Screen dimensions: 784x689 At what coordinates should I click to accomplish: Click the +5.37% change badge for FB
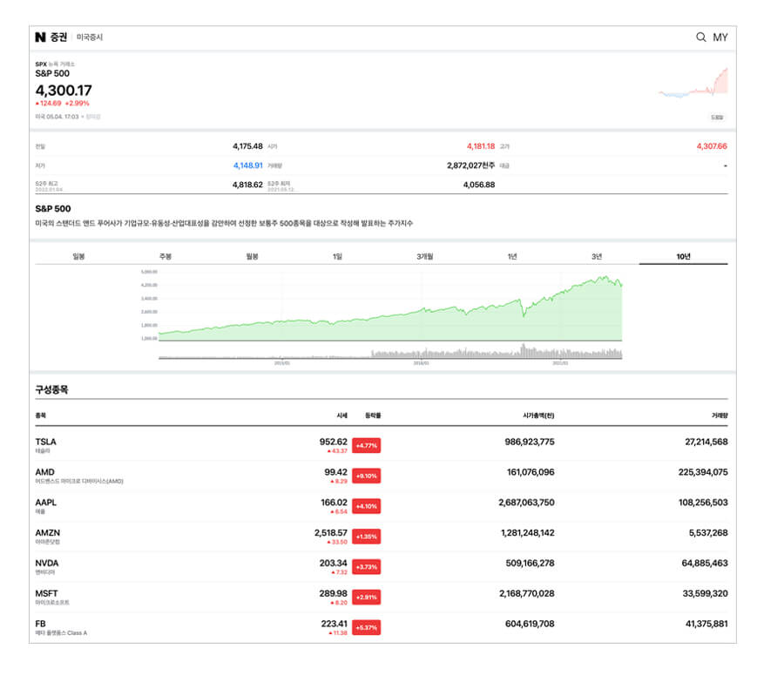point(367,628)
